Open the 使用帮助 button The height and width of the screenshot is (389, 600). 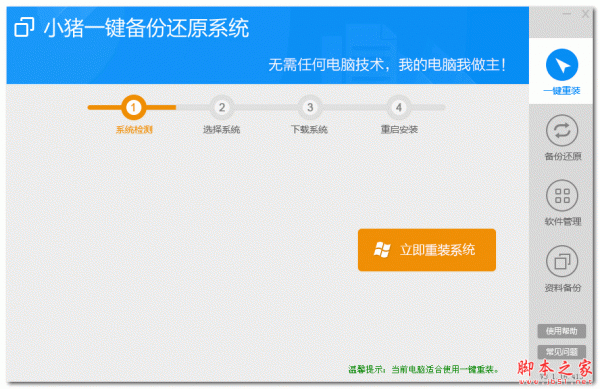pyautogui.click(x=561, y=331)
